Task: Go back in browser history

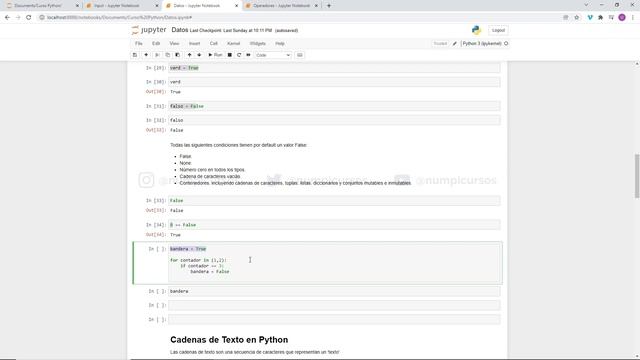Action: tap(7, 18)
